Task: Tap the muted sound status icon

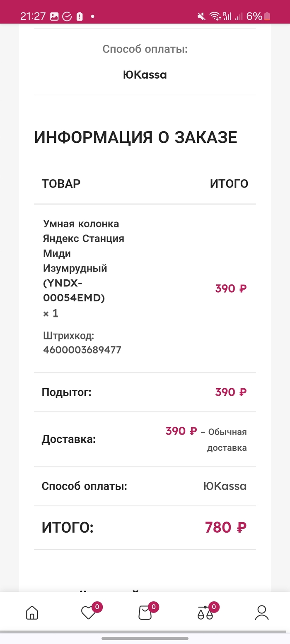Action: coord(201,17)
